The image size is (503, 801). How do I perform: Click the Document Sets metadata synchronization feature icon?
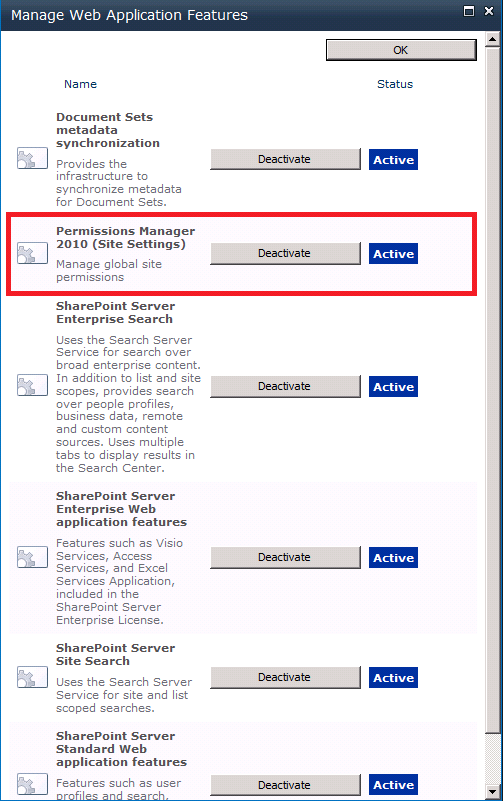pos(32,158)
